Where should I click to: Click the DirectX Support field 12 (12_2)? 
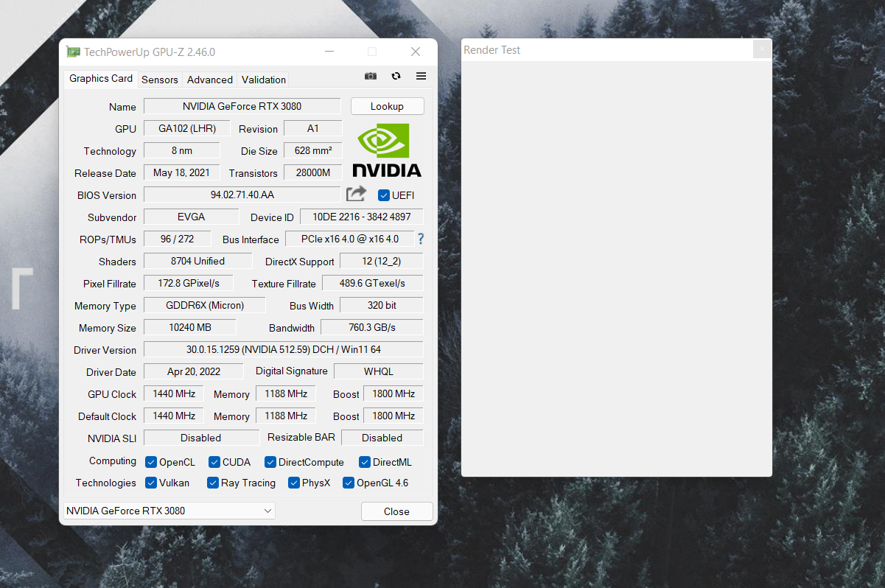382,261
